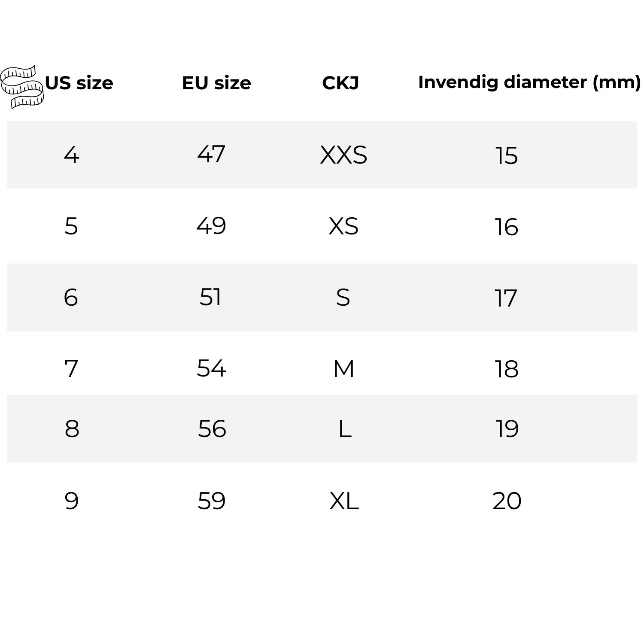Image resolution: width=644 pixels, height=644 pixels.
Task: Click US size 6 cell
Action: (x=71, y=297)
